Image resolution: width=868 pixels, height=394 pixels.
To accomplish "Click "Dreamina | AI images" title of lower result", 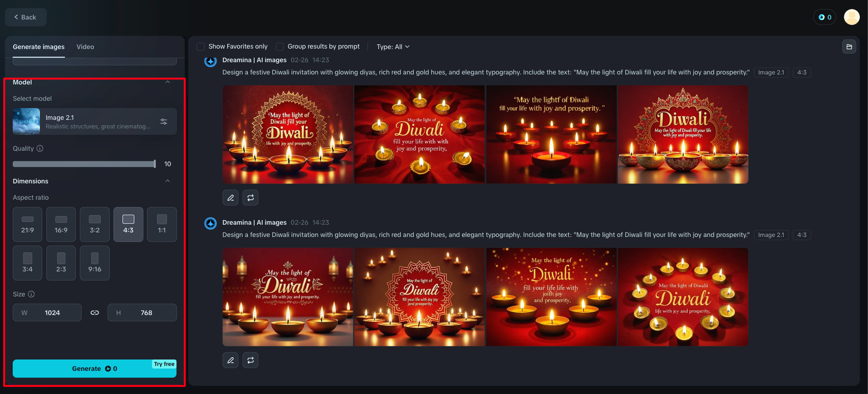I will 255,222.
